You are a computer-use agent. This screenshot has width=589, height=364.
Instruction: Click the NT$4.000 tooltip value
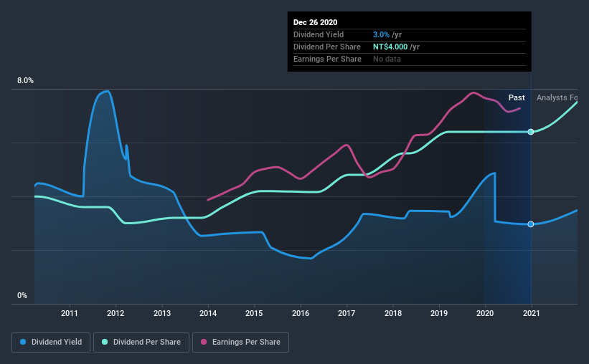[x=390, y=47]
